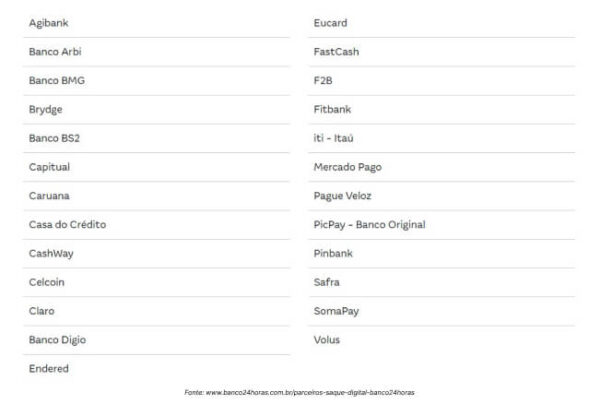The height and width of the screenshot is (416, 600).
Task: Select the Pinbank row
Action: 334,254
